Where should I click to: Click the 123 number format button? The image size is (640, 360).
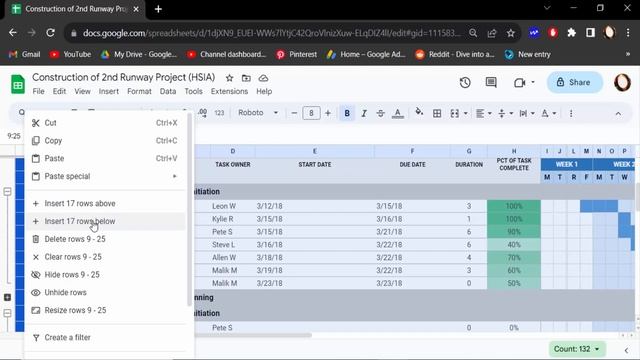click(x=219, y=113)
